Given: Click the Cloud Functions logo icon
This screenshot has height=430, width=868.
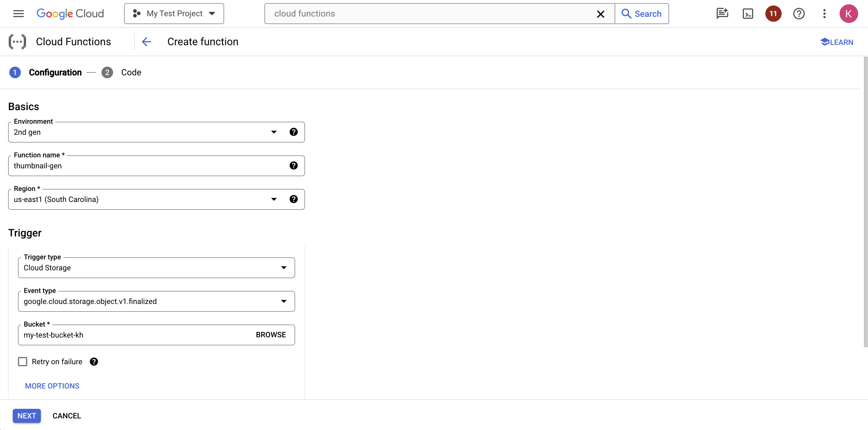Looking at the screenshot, I should 17,41.
